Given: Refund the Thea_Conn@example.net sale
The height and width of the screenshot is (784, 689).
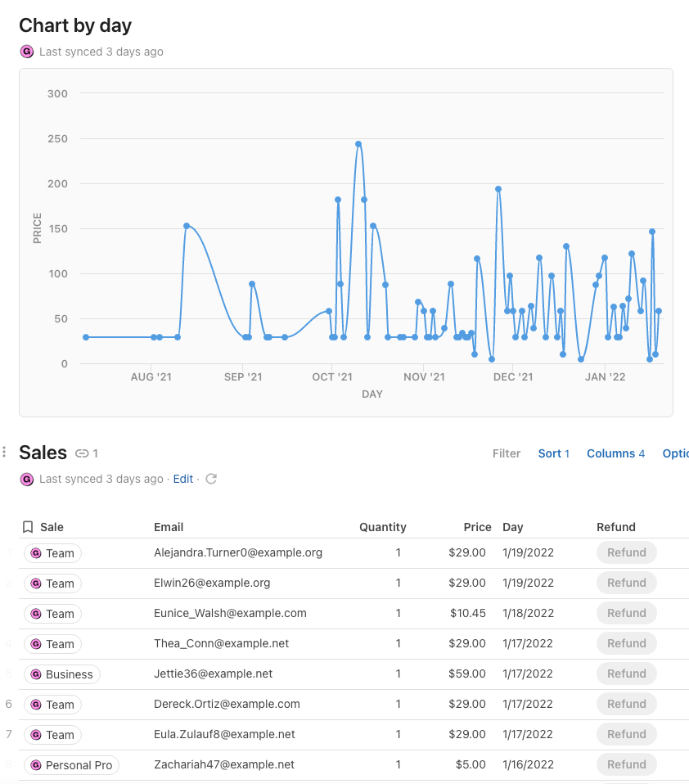Looking at the screenshot, I should pyautogui.click(x=627, y=643).
